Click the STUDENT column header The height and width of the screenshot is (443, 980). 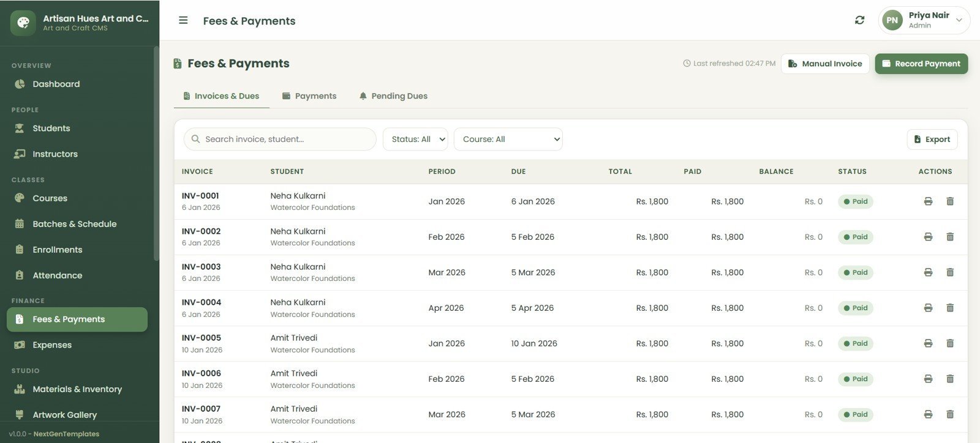coord(287,171)
